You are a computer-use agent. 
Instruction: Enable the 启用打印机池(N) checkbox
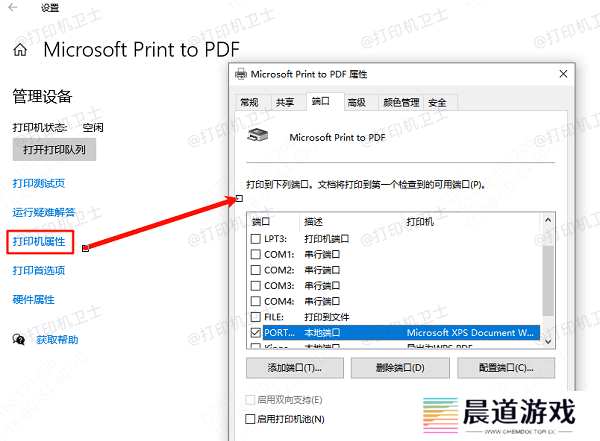[x=250, y=419]
